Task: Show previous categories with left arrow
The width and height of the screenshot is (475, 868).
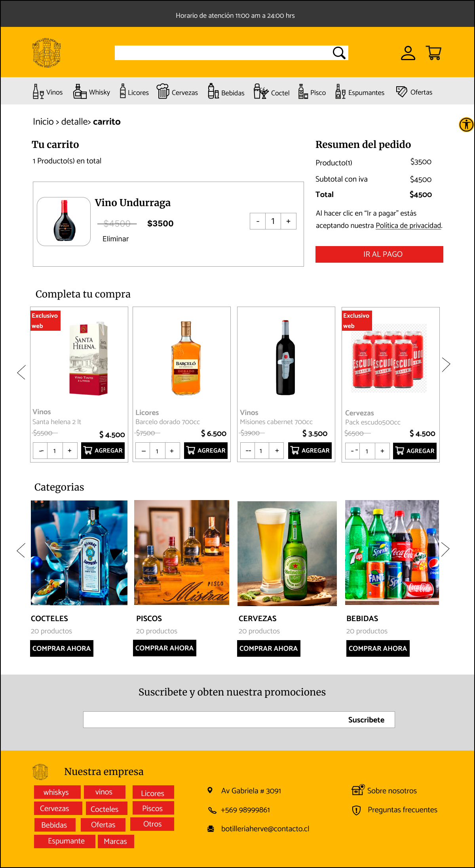Action: click(x=21, y=550)
